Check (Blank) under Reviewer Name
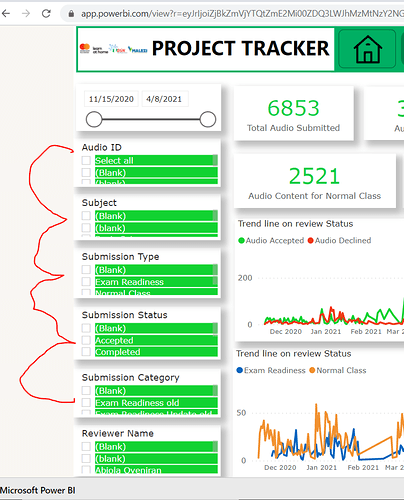The width and height of the screenshot is (404, 500). 86,446
